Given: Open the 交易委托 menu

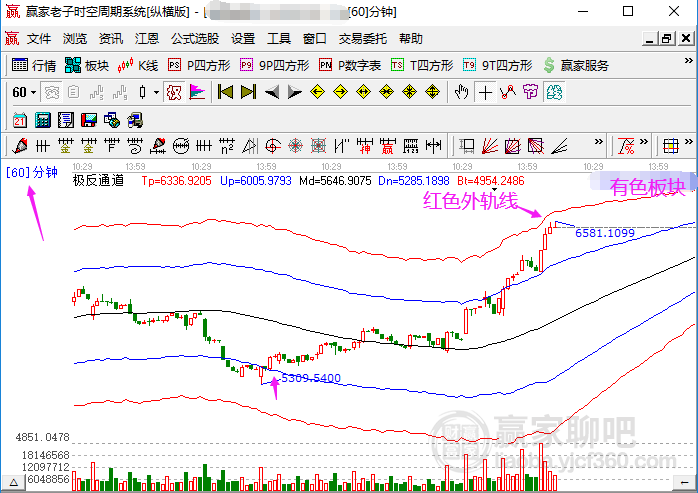Looking at the screenshot, I should 363,39.
